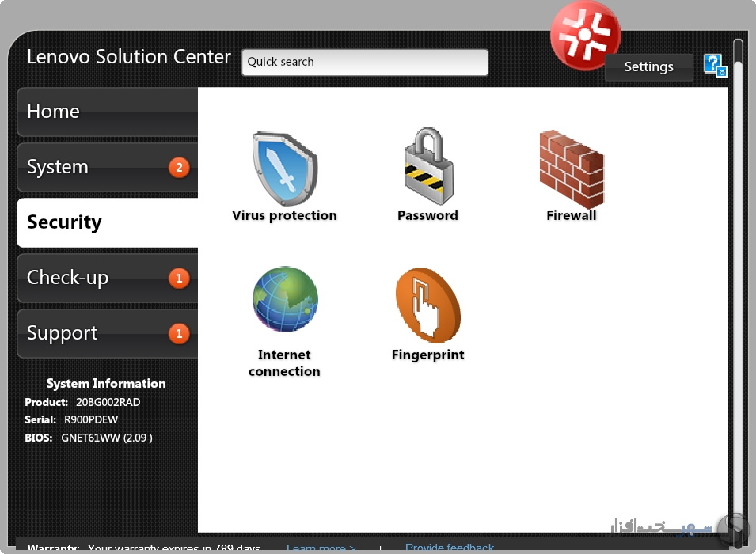Click the Lenovo Solution Center title
Screen dimensions: 756x554
[129, 57]
